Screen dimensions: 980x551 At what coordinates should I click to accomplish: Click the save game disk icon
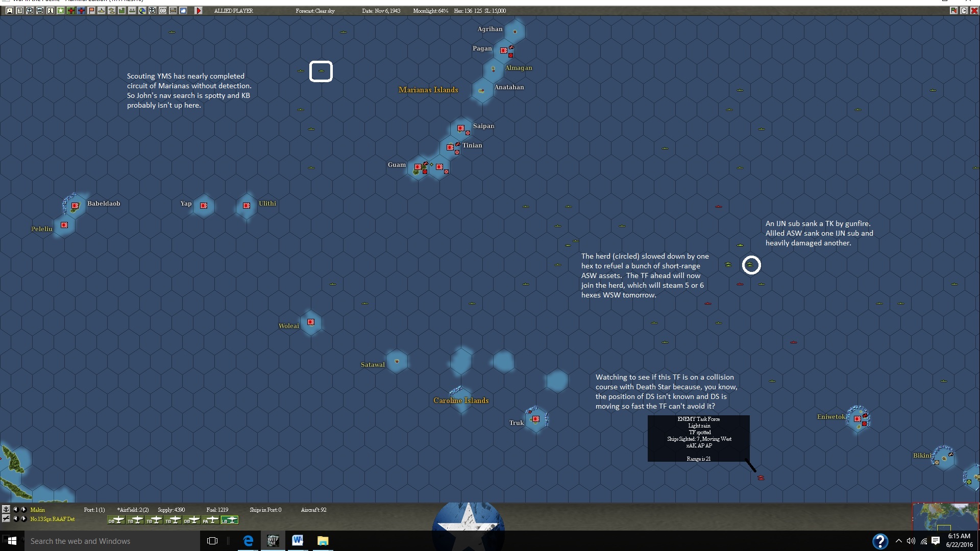(x=10, y=11)
